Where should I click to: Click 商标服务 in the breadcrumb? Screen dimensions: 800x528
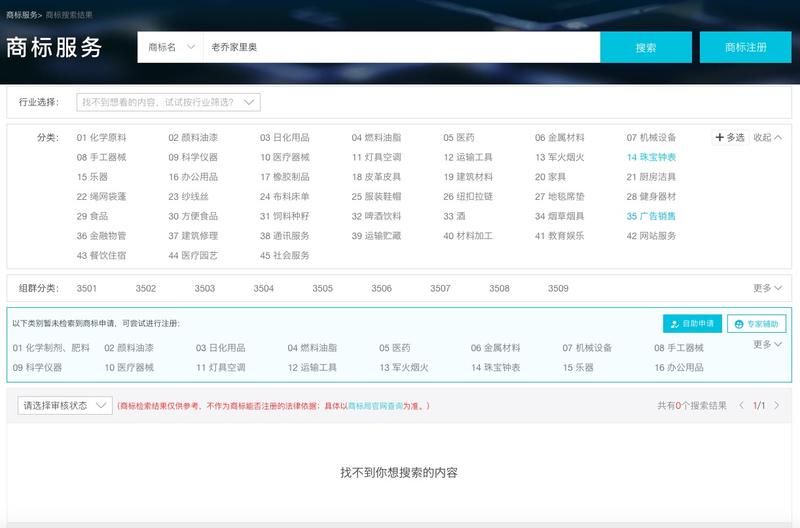21,15
